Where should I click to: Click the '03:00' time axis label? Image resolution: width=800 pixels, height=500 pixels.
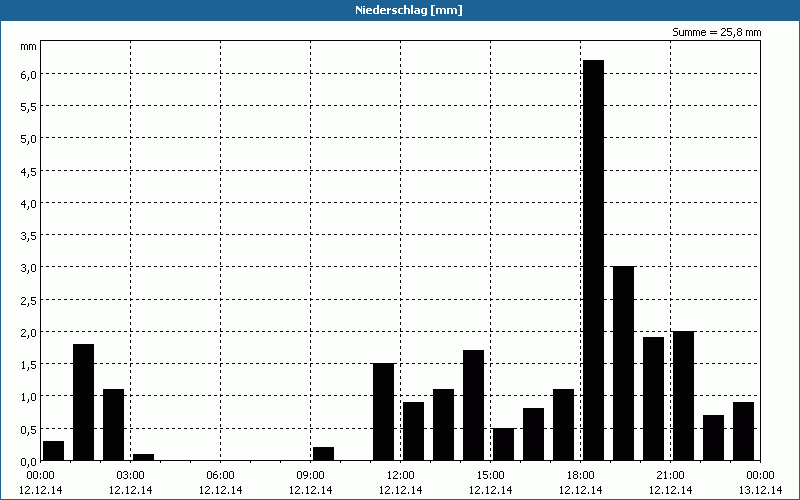tap(131, 476)
